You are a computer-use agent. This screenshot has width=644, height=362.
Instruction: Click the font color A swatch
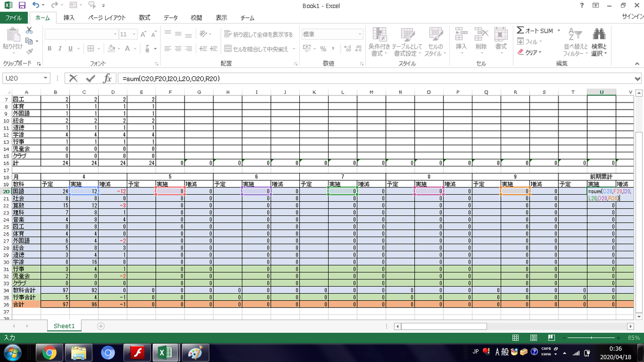(x=127, y=49)
